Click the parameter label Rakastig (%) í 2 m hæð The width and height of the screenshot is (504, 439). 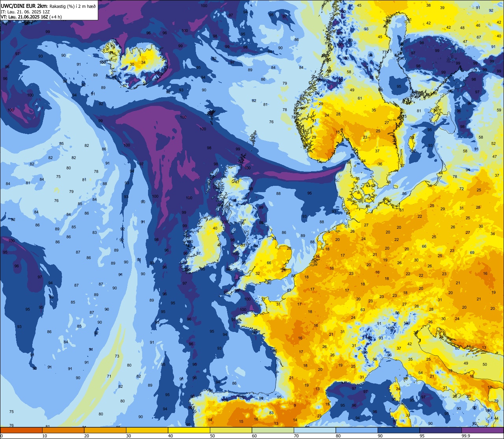(x=72, y=7)
